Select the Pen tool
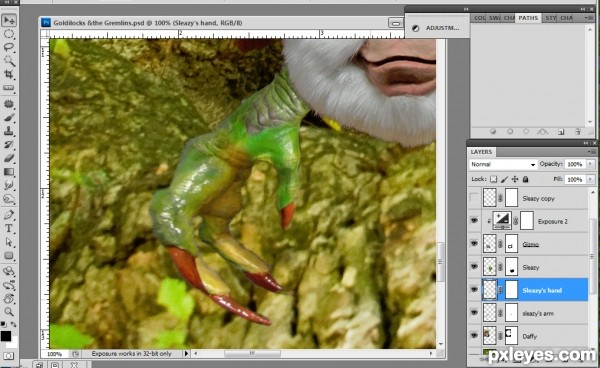This screenshot has width=600, height=368. pos(9,215)
